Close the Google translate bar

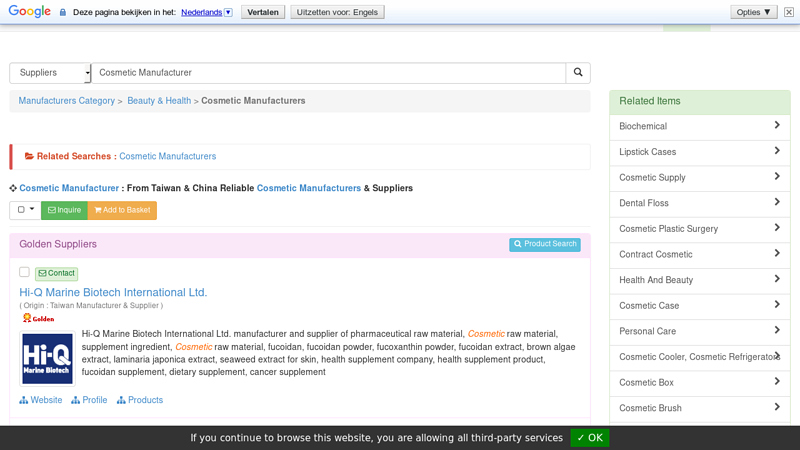point(789,12)
